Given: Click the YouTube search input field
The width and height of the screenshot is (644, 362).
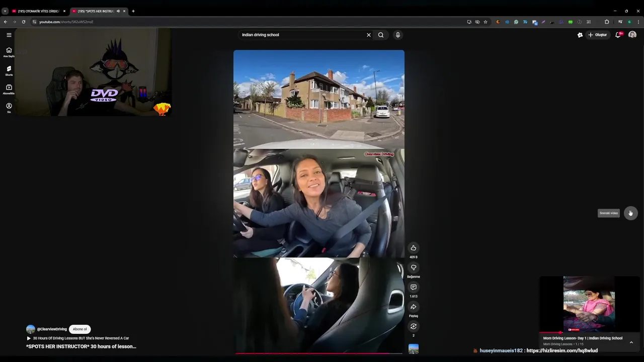Looking at the screenshot, I should pos(302,35).
